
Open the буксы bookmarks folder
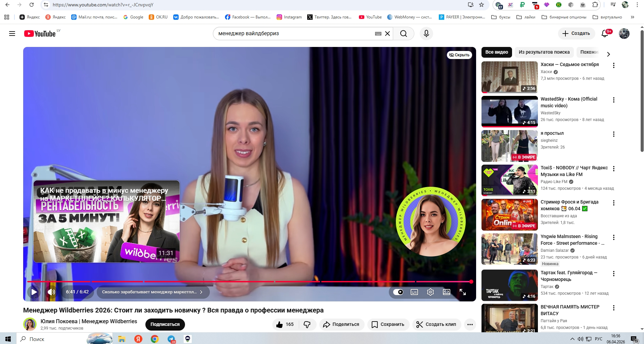point(501,17)
